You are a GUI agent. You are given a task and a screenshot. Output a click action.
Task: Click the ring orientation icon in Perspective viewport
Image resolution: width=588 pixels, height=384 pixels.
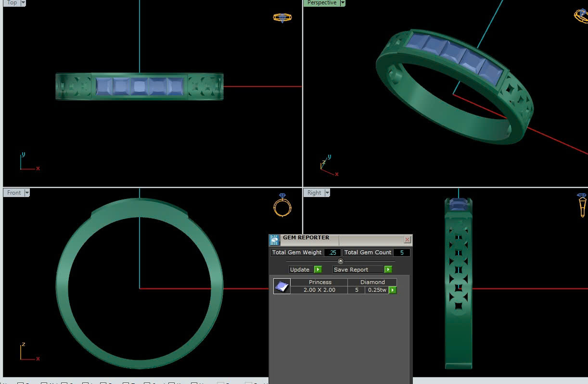tap(581, 15)
